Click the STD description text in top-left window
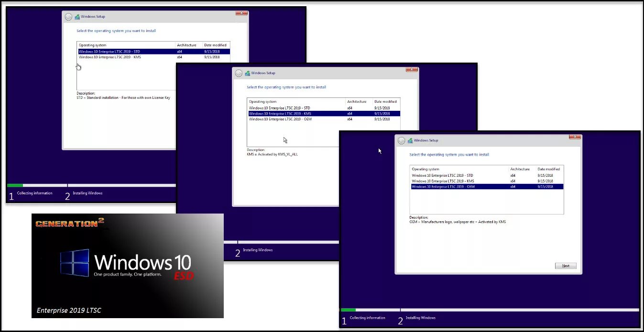 click(x=123, y=98)
